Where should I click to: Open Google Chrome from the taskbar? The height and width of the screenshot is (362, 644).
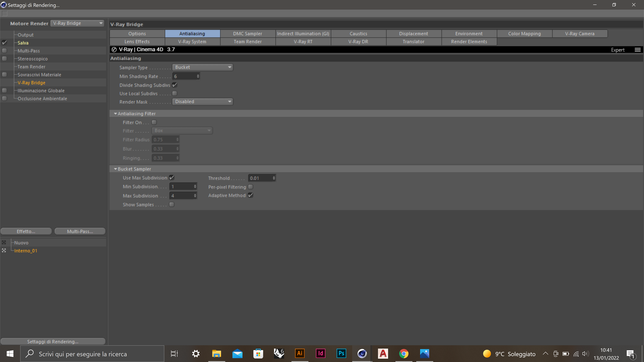404,353
